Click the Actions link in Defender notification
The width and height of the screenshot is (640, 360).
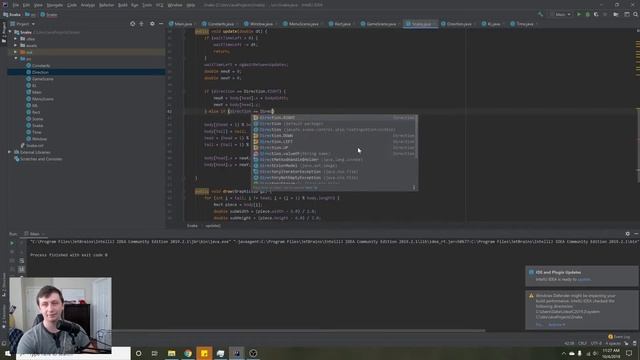[556, 325]
